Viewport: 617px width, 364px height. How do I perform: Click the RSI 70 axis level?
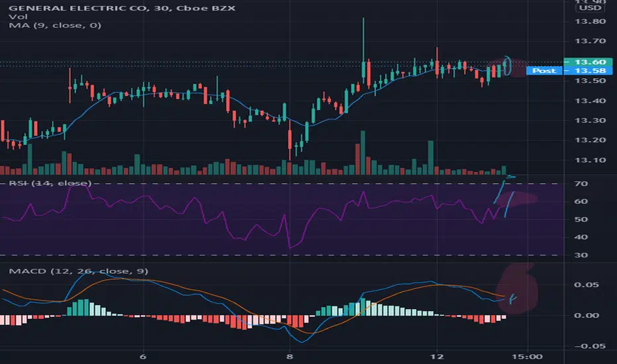pos(581,184)
